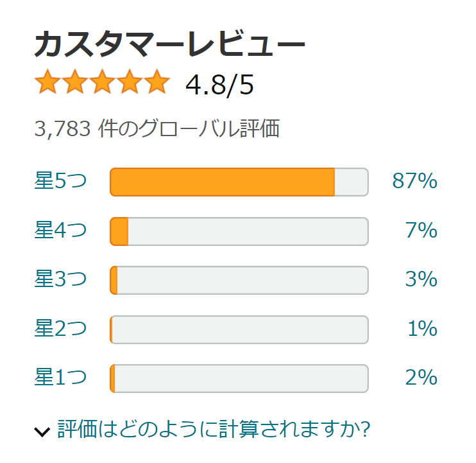
Task: Click the 3-star histogram bar
Action: click(x=239, y=280)
